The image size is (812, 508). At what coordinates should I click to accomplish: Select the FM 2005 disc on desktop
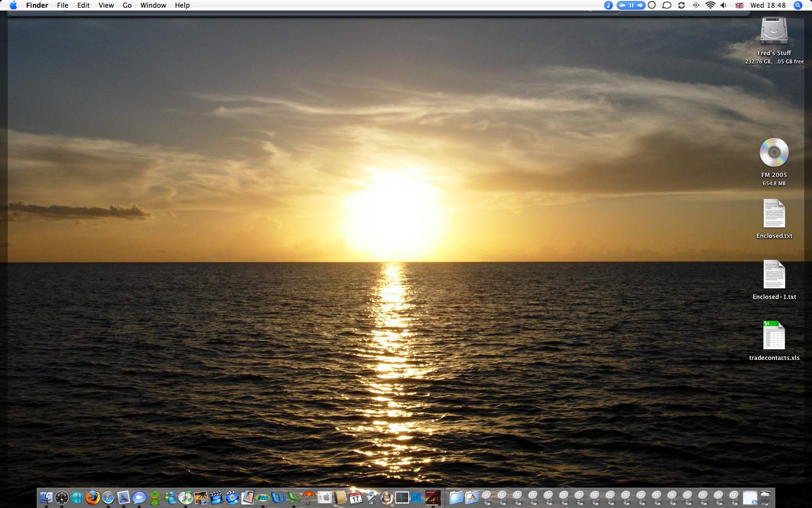(774, 152)
